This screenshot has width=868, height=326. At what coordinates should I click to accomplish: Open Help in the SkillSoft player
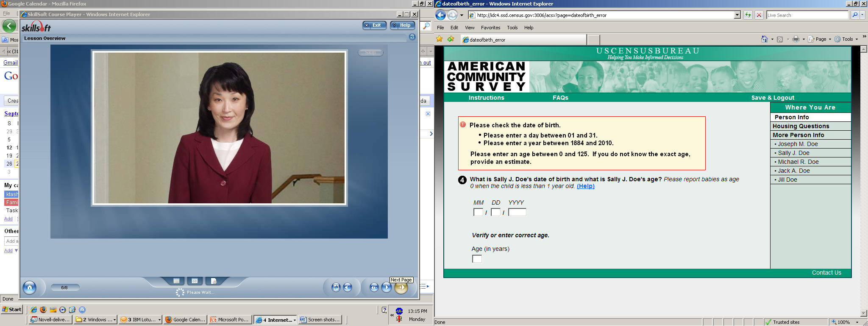(x=402, y=25)
